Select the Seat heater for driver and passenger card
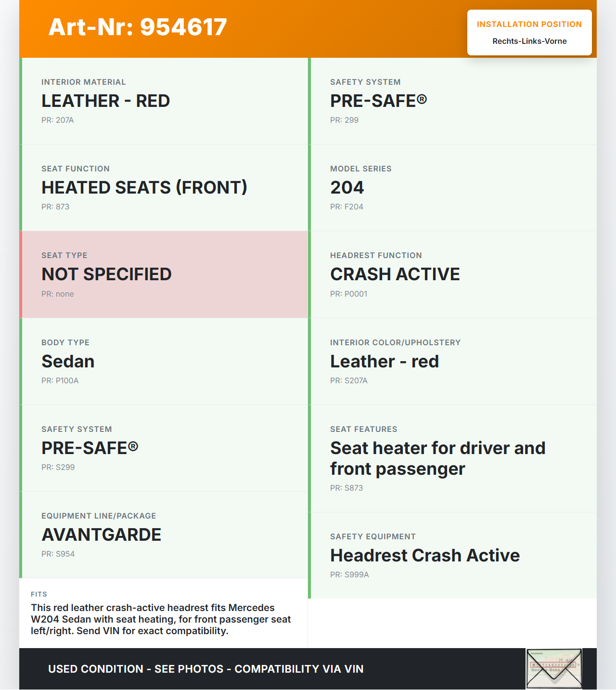The height and width of the screenshot is (690, 616). tap(453, 458)
